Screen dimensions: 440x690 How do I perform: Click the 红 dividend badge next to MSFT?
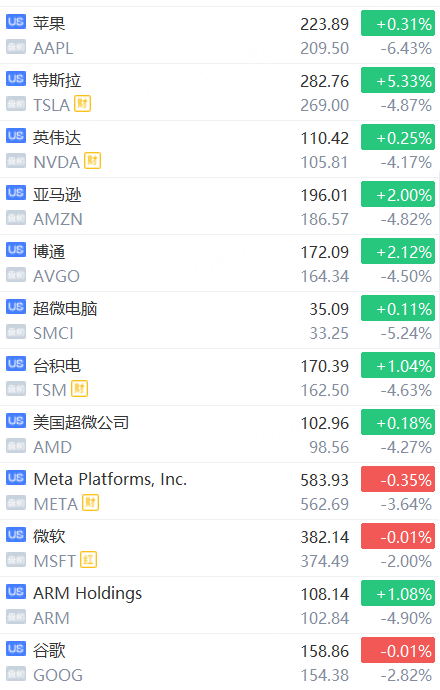[x=88, y=560]
